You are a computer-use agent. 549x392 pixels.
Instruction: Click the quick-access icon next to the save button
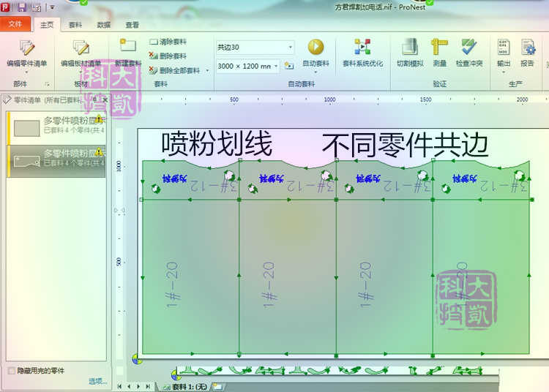pos(37,7)
